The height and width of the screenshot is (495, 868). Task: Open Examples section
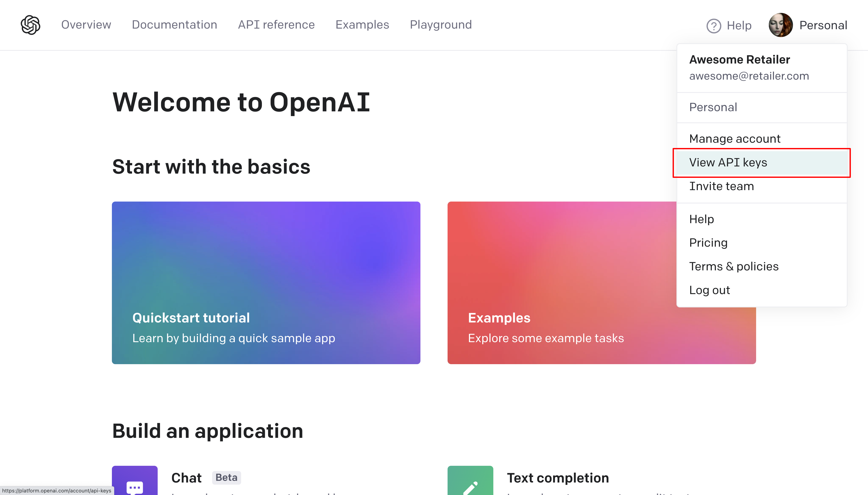tap(362, 24)
